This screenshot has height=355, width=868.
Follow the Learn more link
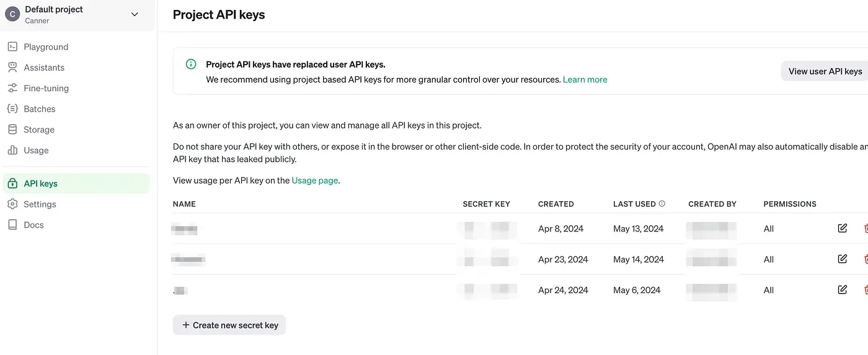pyautogui.click(x=585, y=79)
